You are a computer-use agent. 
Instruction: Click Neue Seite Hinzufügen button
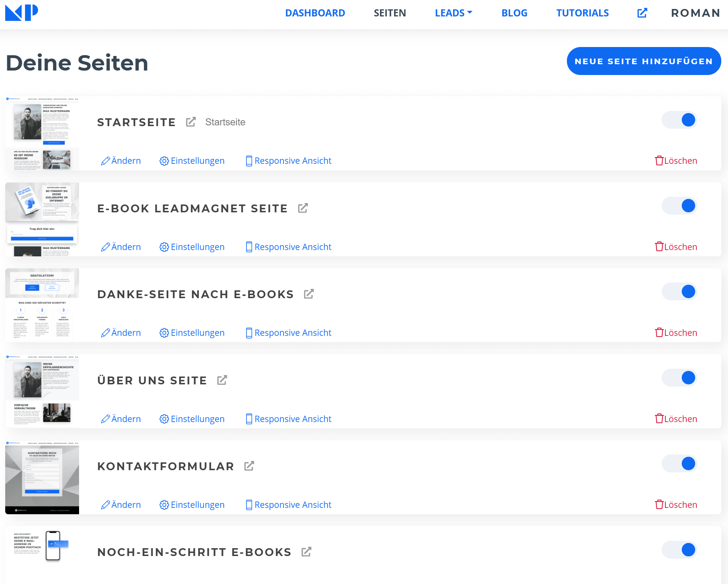[x=644, y=61]
